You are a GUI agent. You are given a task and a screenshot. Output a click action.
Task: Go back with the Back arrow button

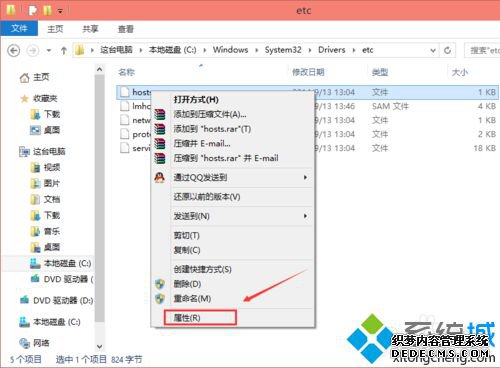(x=14, y=51)
